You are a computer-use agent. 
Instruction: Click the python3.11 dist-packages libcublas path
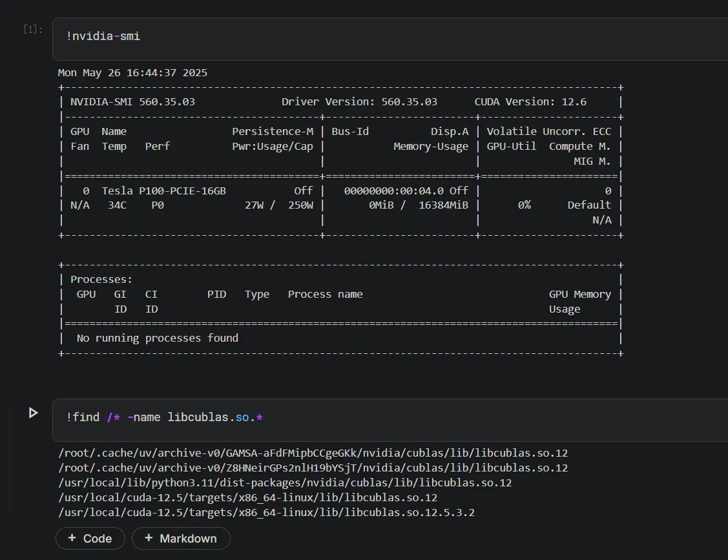tap(284, 482)
